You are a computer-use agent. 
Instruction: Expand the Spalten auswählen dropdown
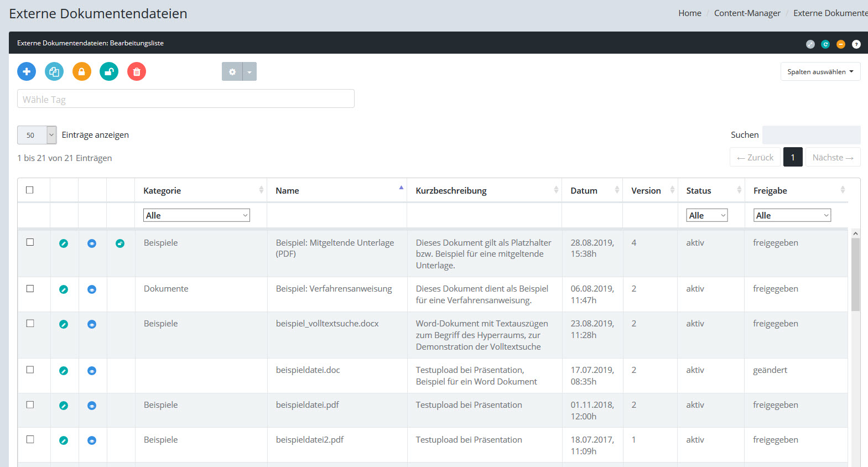(x=820, y=72)
